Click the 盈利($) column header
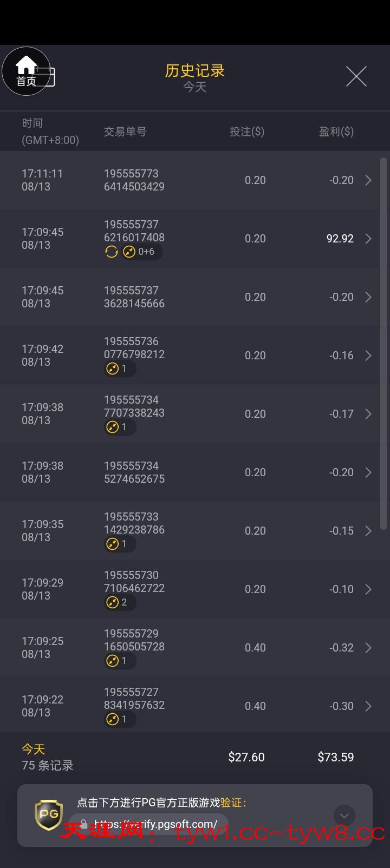 click(336, 131)
